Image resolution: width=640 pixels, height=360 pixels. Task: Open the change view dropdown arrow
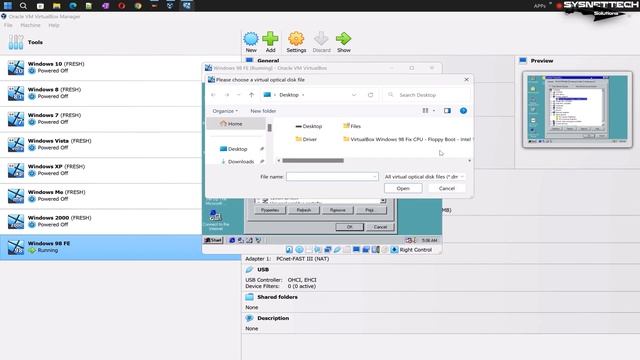(x=434, y=111)
